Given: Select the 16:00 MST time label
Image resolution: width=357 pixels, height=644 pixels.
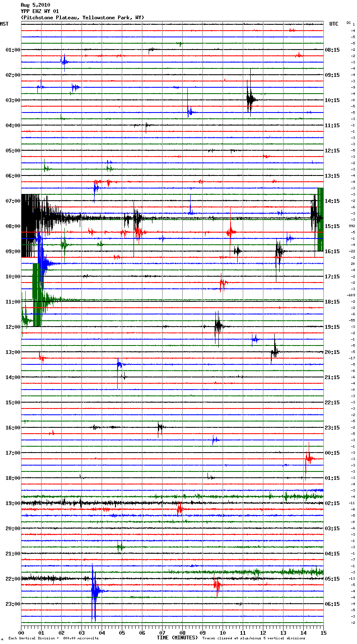Looking at the screenshot, I should pos(13,428).
